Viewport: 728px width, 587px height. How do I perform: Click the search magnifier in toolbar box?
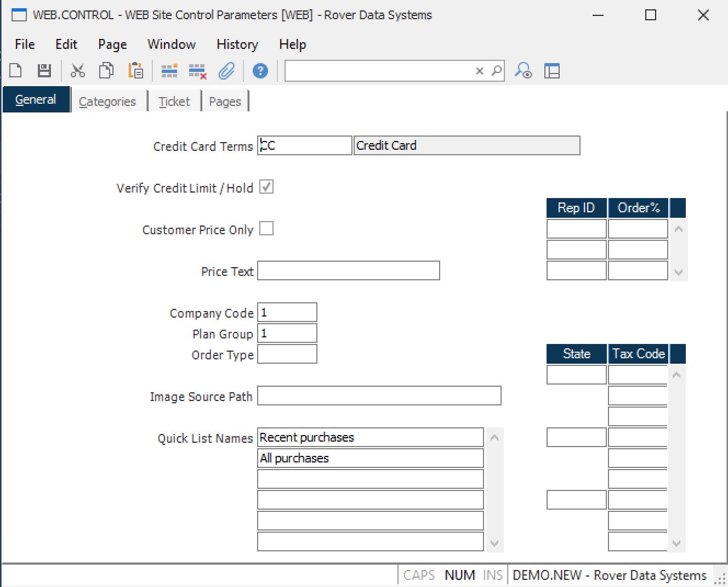tap(497, 71)
